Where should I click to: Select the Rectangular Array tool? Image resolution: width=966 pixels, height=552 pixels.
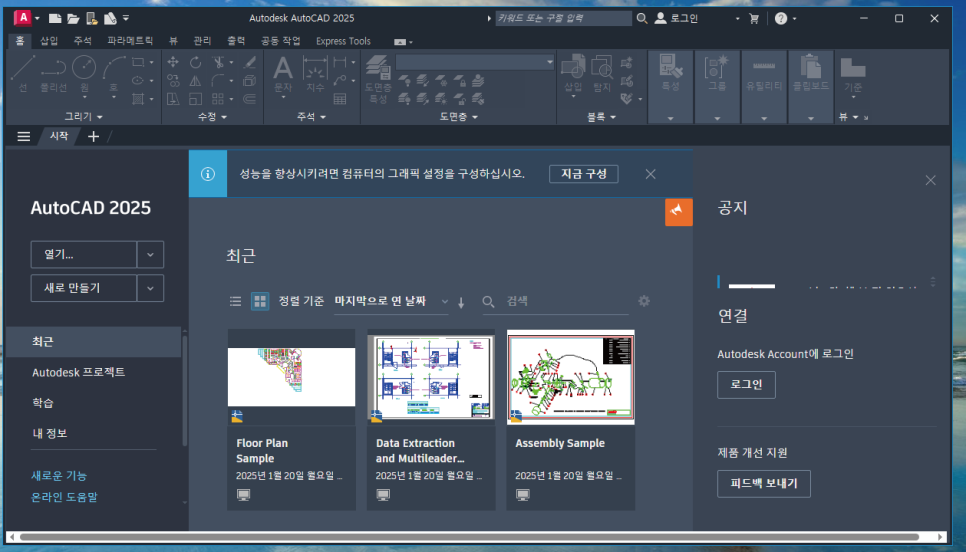[x=217, y=99]
